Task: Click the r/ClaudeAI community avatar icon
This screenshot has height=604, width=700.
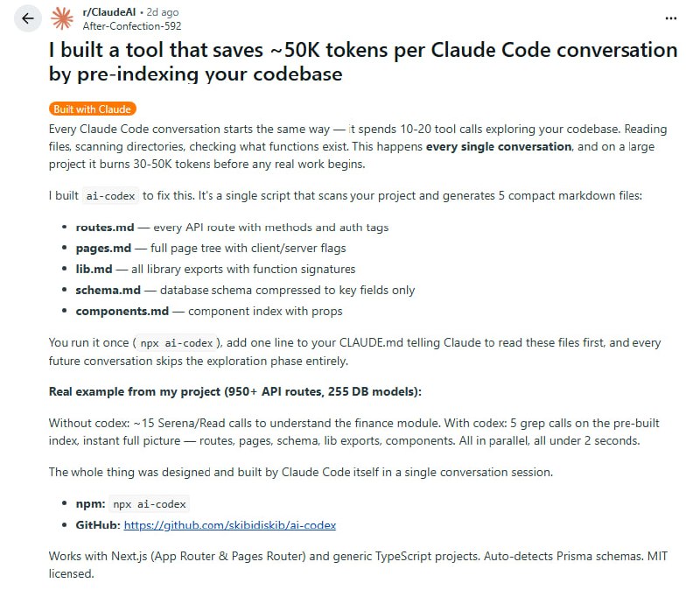Action: point(61,18)
